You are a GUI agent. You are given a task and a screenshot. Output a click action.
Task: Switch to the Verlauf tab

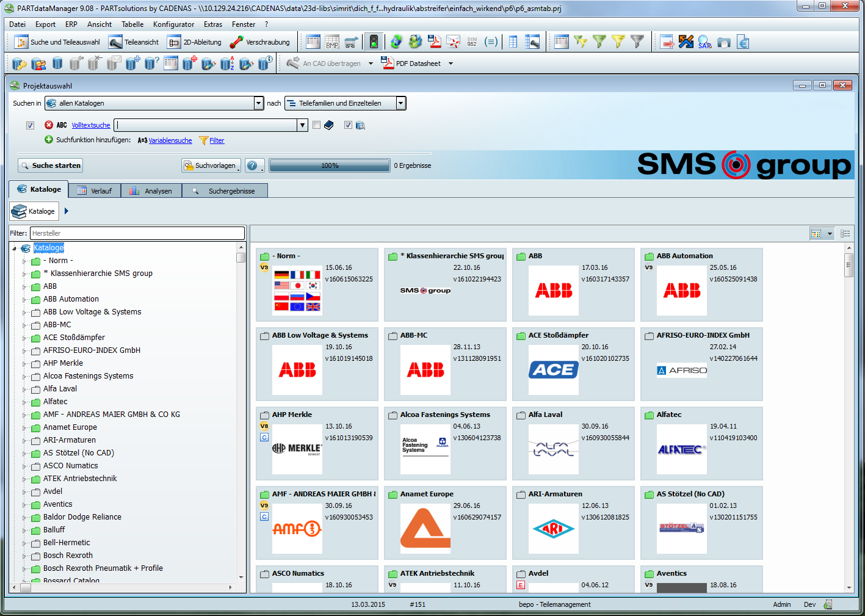tap(94, 190)
